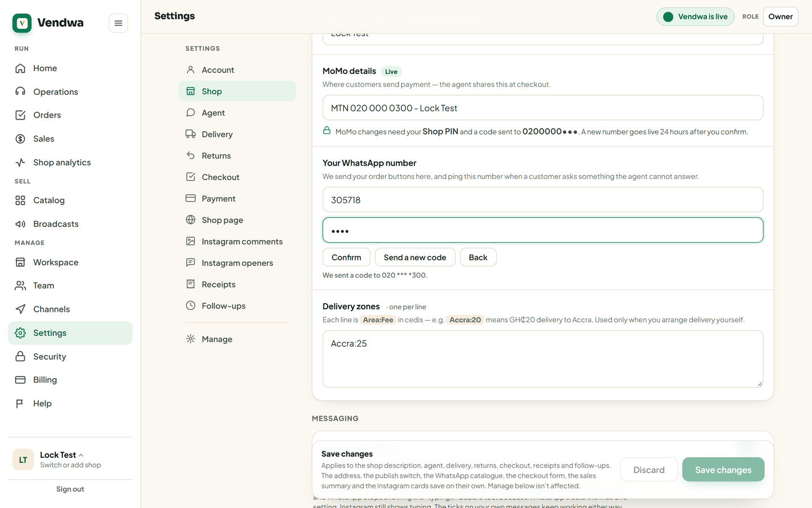The width and height of the screenshot is (812, 508).
Task: Open the Owner role selector
Action: coord(780,16)
